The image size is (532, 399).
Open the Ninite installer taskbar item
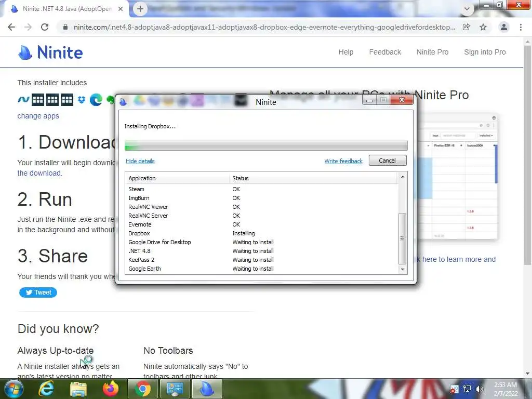click(x=207, y=389)
